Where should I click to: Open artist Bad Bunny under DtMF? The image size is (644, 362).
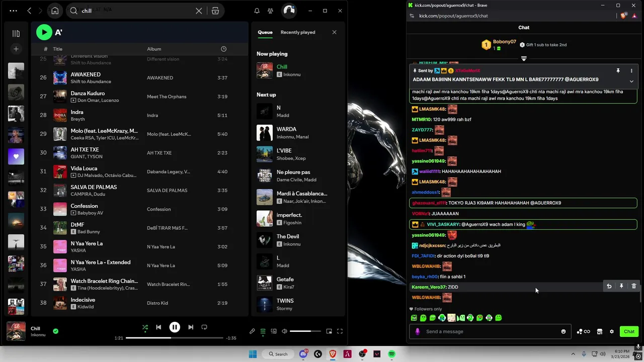pyautogui.click(x=89, y=232)
